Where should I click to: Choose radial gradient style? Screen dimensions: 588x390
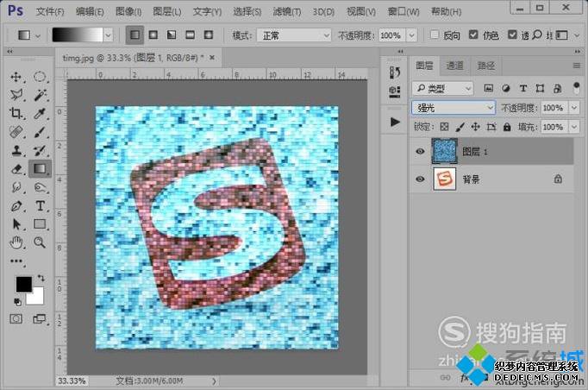(x=153, y=35)
